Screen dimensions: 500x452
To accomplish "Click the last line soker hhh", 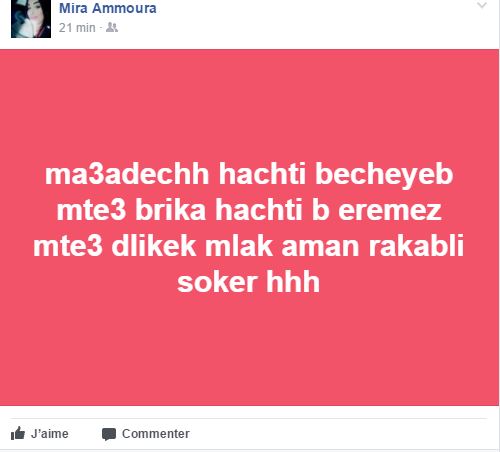I will tap(249, 282).
